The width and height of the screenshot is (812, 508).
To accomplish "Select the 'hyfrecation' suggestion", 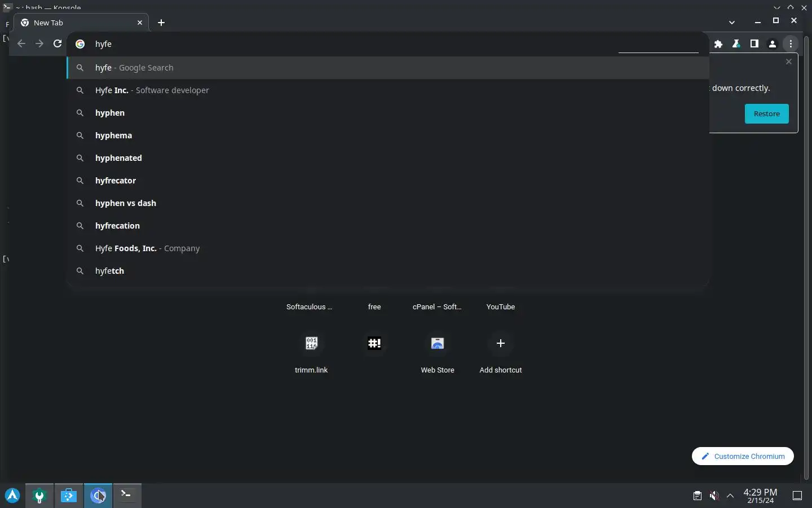I will tap(388, 226).
